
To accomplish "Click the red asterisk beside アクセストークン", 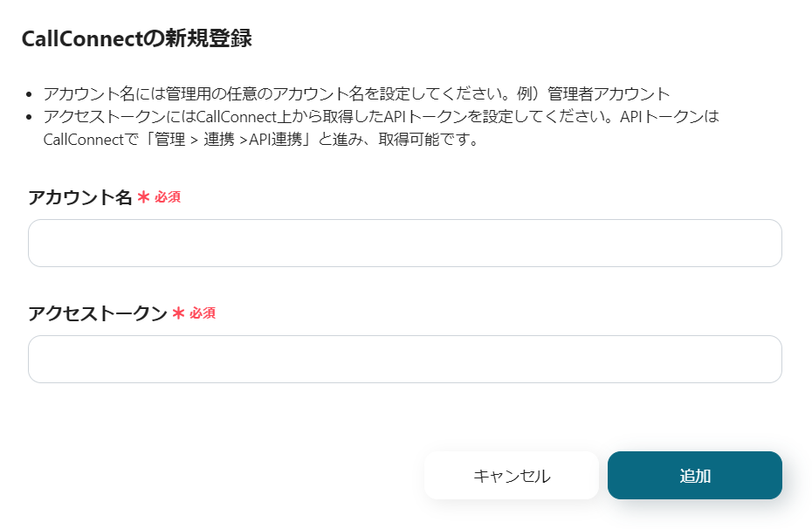I will pos(176,312).
